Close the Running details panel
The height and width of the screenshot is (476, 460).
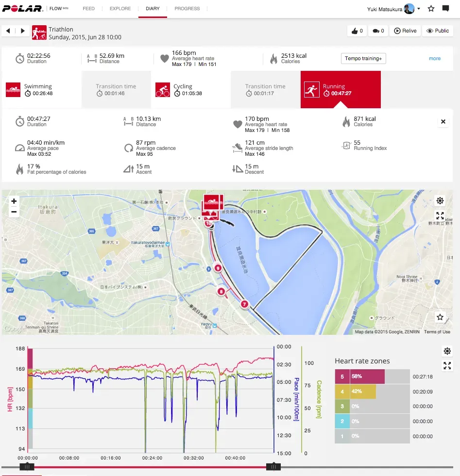tap(443, 122)
